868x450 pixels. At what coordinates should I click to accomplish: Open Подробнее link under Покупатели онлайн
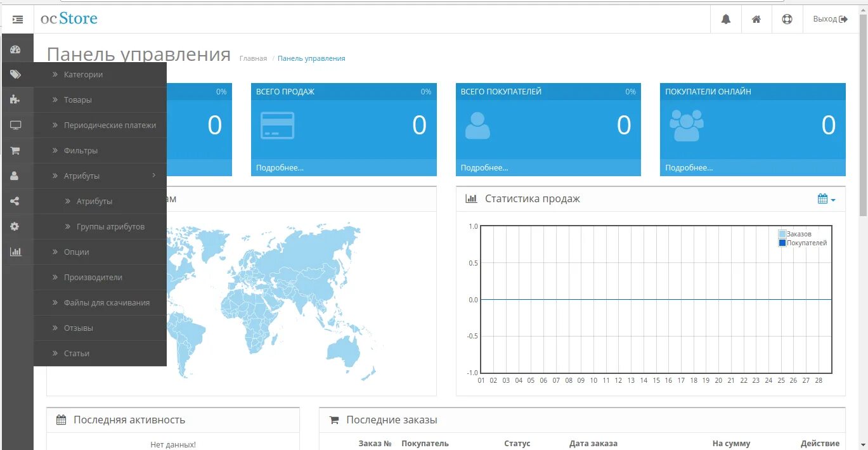[689, 168]
